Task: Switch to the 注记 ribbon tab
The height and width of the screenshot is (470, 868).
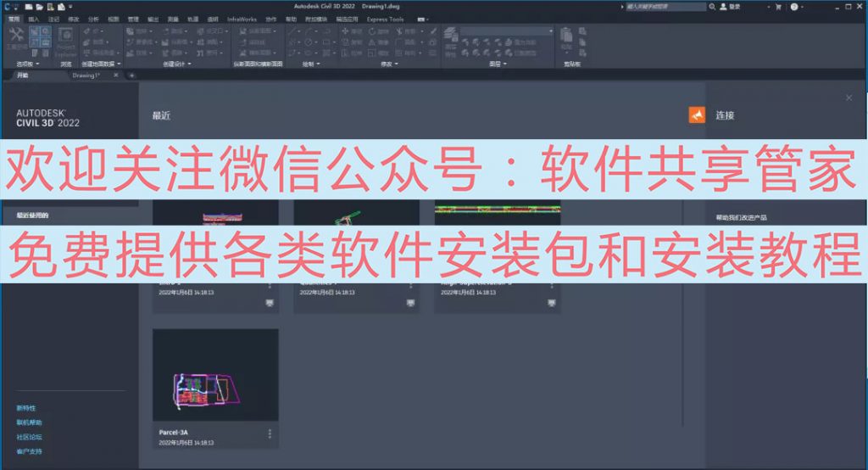Action: (53, 19)
